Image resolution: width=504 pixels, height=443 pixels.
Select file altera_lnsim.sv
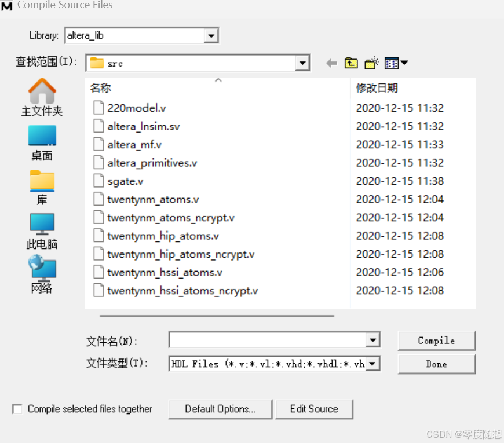coord(144,126)
